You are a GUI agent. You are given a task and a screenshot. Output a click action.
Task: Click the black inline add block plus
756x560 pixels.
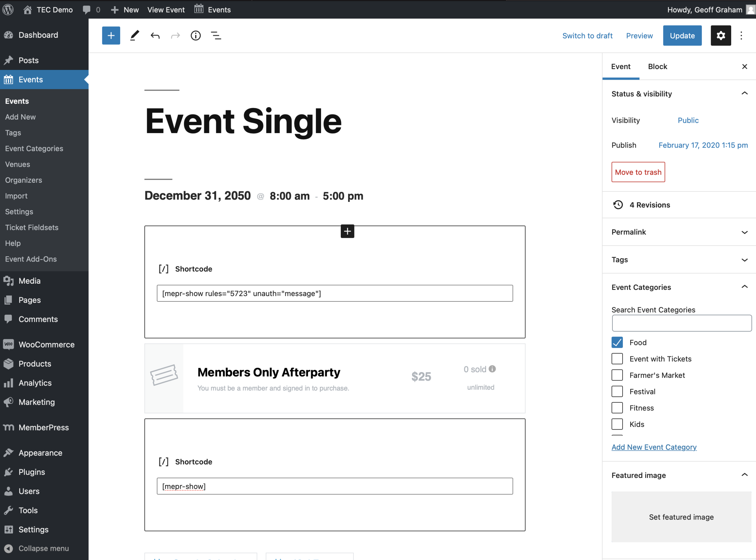(348, 231)
